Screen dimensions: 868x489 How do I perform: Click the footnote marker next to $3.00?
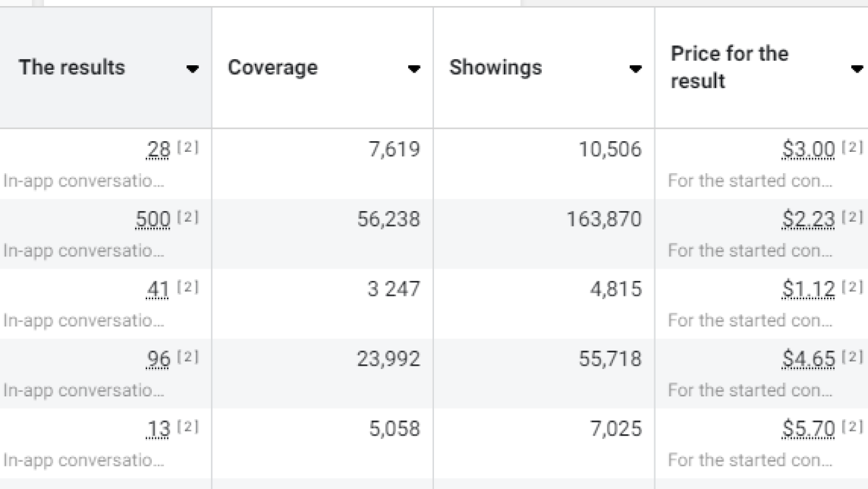[853, 148]
